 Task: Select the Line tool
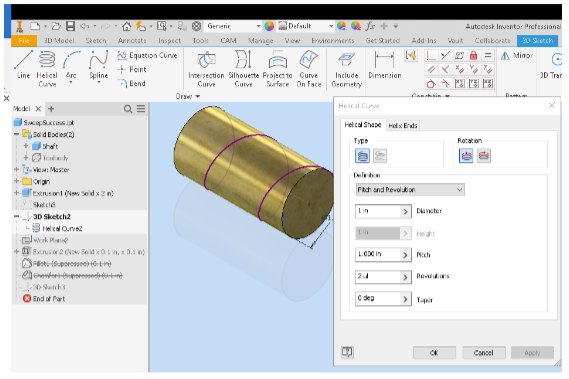point(24,65)
